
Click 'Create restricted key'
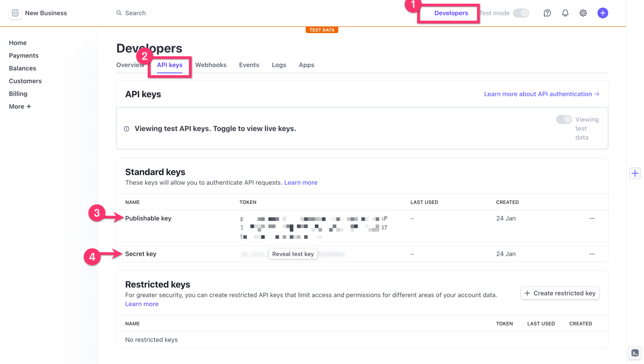tap(560, 293)
